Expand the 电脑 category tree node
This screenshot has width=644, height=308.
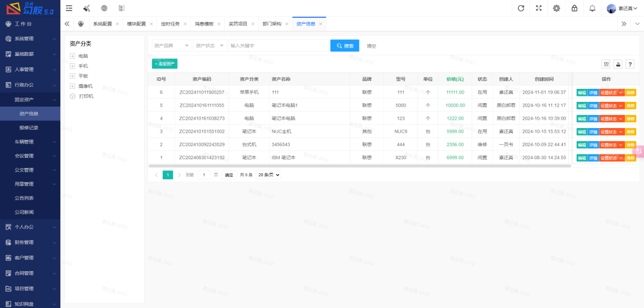(72, 56)
